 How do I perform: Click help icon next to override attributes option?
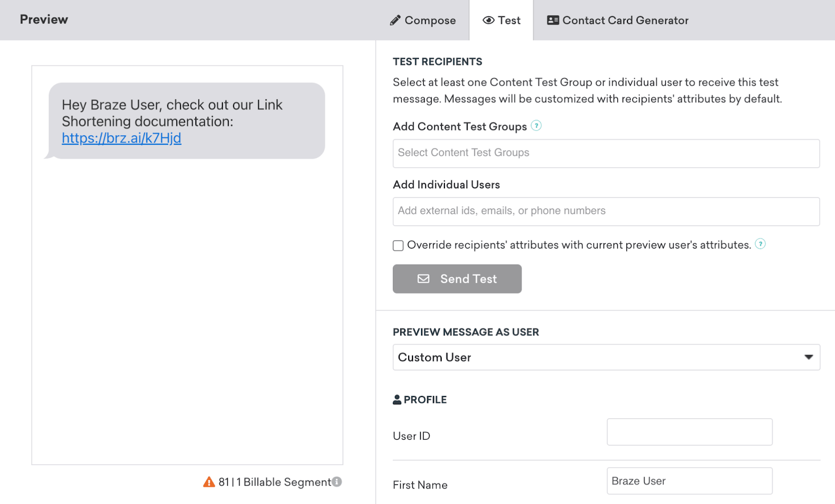click(x=760, y=244)
